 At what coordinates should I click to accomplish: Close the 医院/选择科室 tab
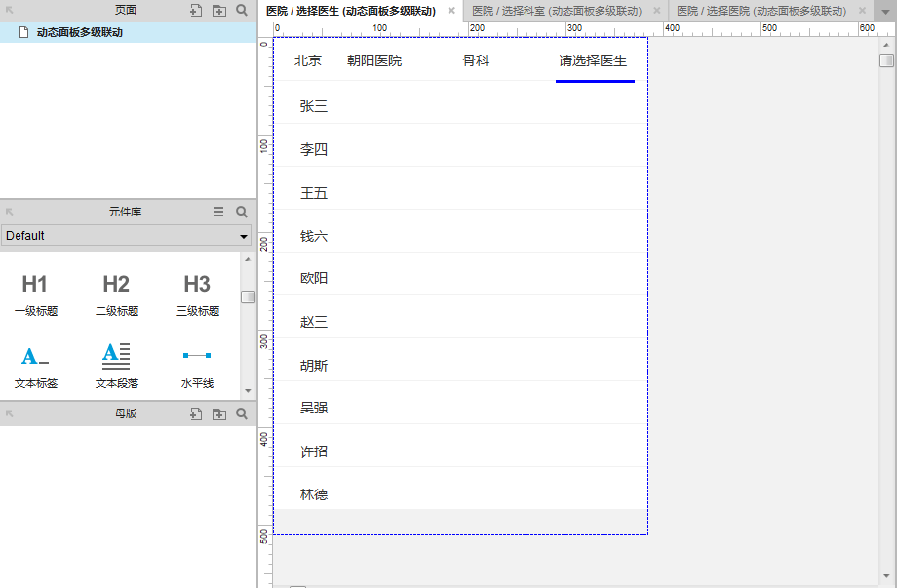[x=656, y=11]
